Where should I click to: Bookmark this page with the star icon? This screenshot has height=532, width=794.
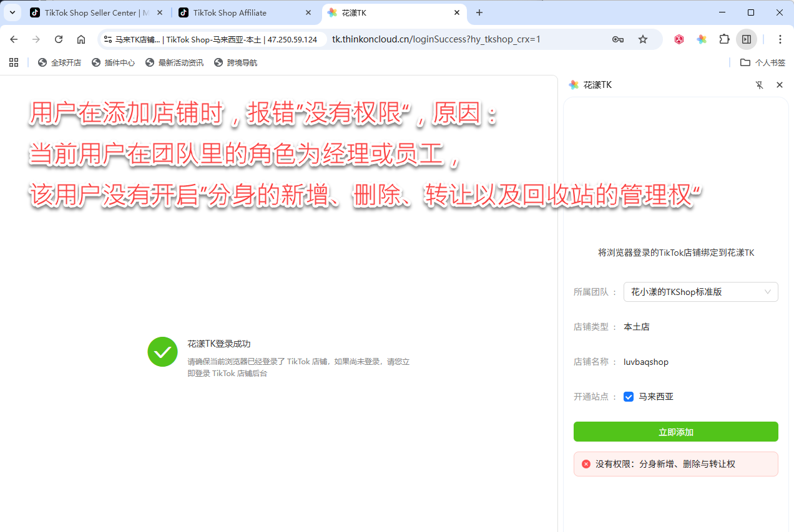(x=643, y=39)
